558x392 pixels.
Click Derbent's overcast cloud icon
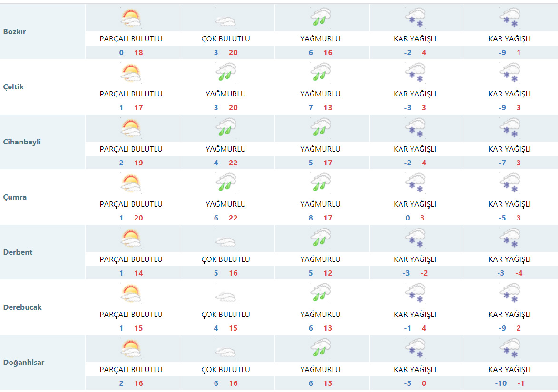(x=225, y=241)
